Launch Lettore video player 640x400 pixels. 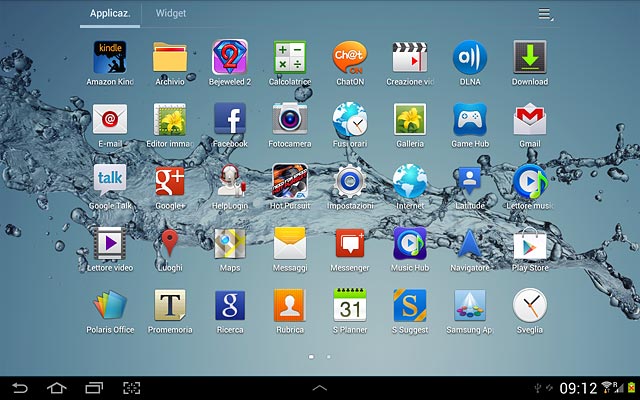click(110, 243)
